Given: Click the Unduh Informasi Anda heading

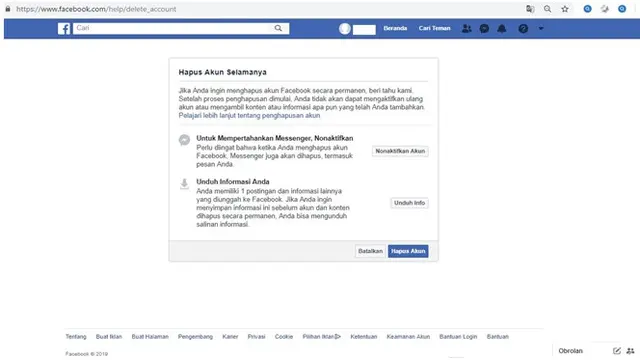Looking at the screenshot, I should tap(233, 182).
